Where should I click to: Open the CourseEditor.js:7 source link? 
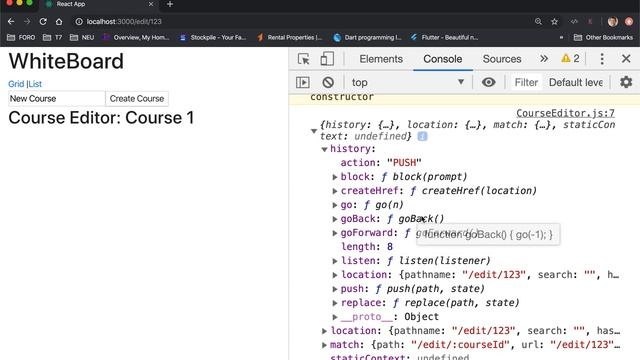point(565,113)
